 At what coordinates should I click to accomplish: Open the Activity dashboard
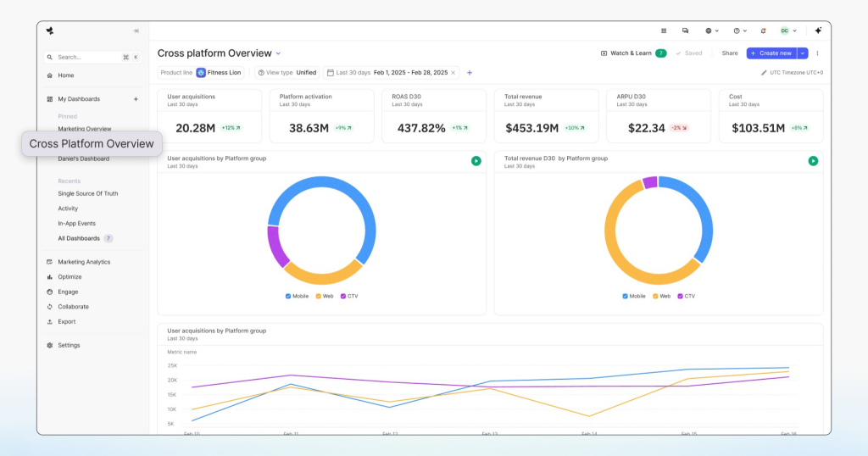click(x=68, y=209)
